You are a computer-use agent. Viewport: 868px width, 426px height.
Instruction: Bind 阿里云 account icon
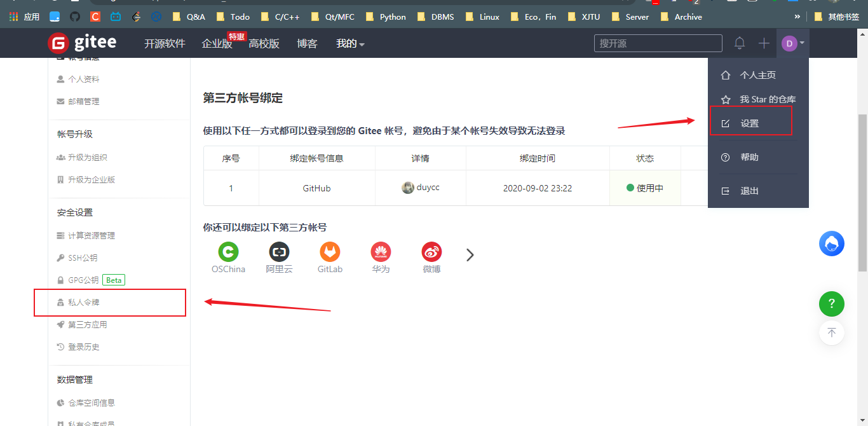pos(279,252)
